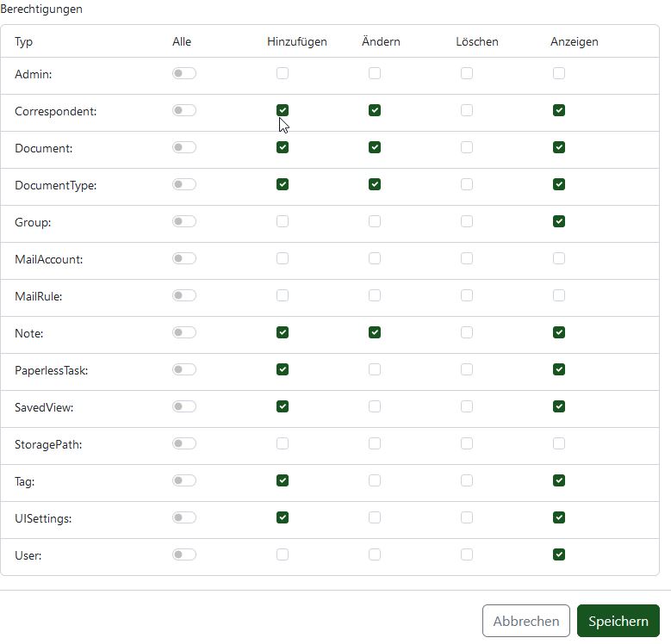The height and width of the screenshot is (644, 671).
Task: Uncheck Ändern for Note
Action: (375, 332)
